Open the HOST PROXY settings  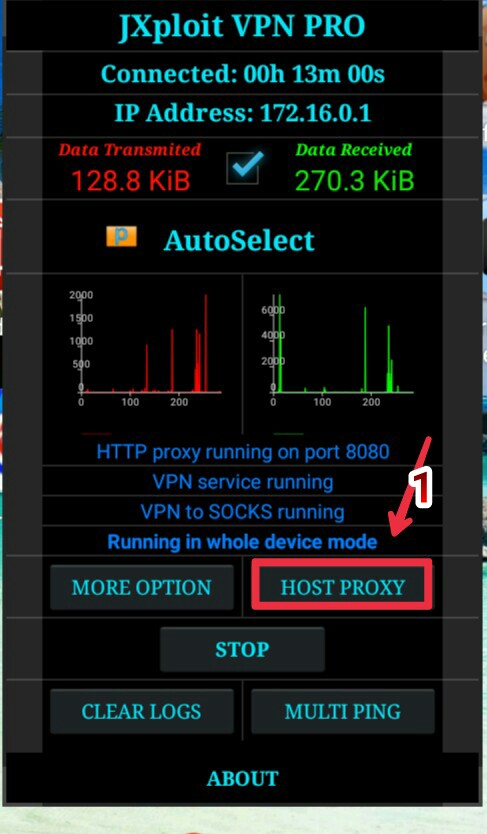tap(342, 587)
